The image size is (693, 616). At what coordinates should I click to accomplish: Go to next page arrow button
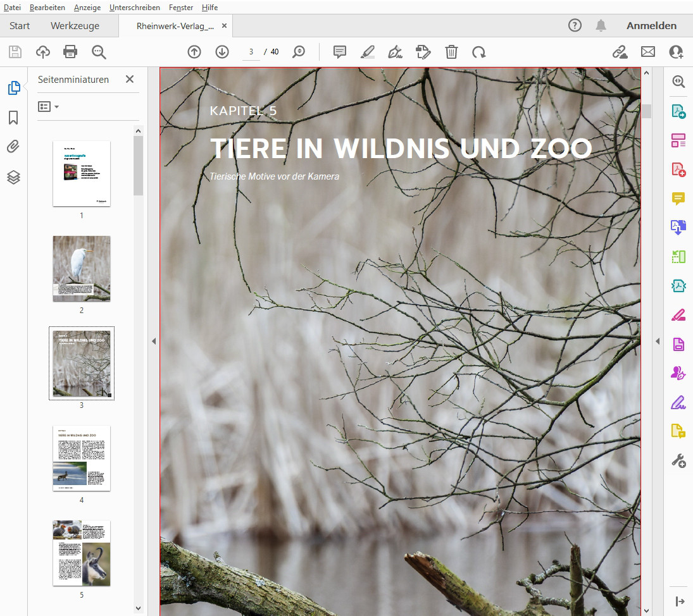tap(222, 52)
